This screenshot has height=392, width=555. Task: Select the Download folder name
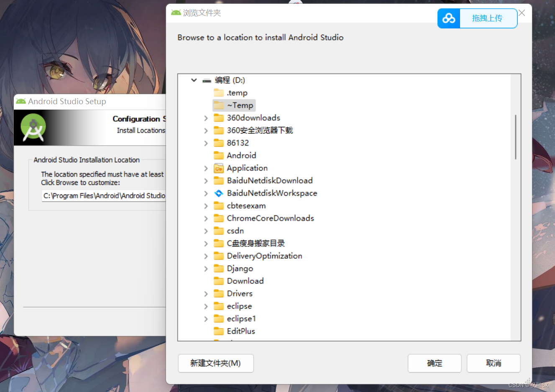click(x=245, y=281)
